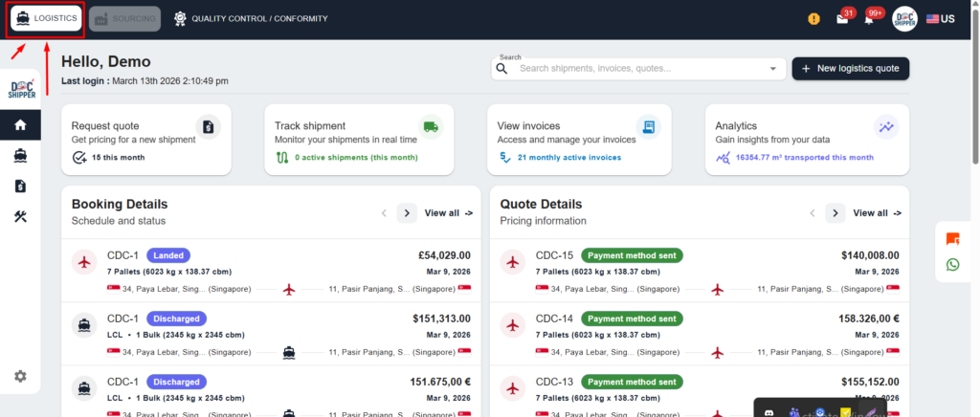Open quote CDC-15
This screenshot has width=980, height=417.
(700, 271)
